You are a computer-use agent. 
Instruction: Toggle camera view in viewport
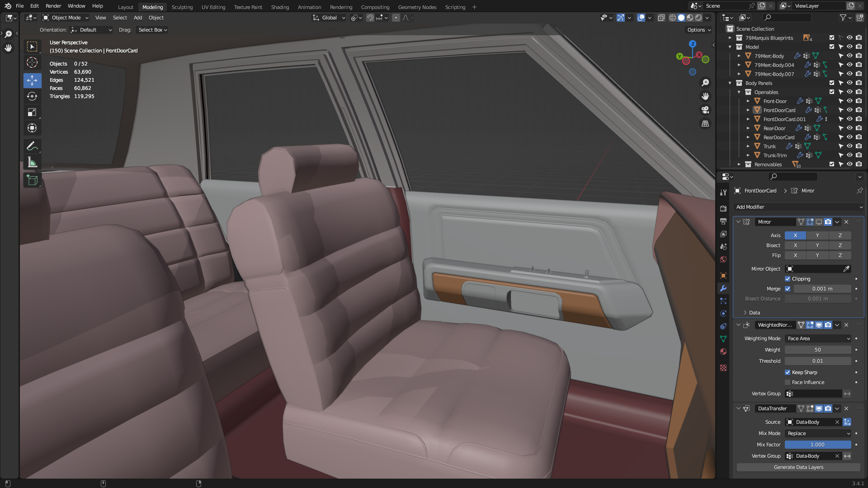pos(705,110)
